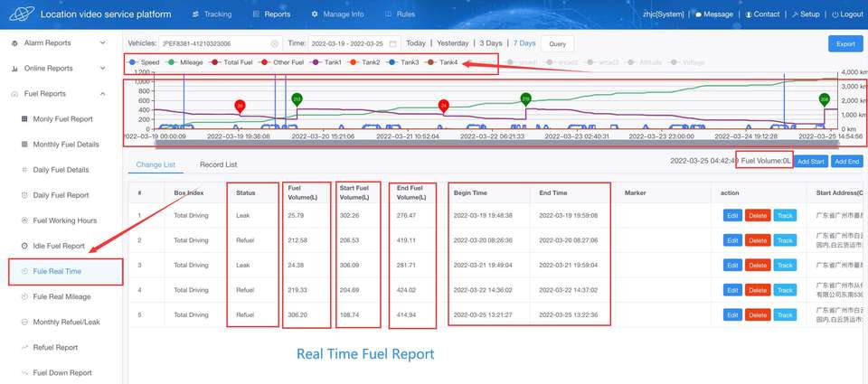Click the Alarm Reports bell icon

click(x=14, y=42)
